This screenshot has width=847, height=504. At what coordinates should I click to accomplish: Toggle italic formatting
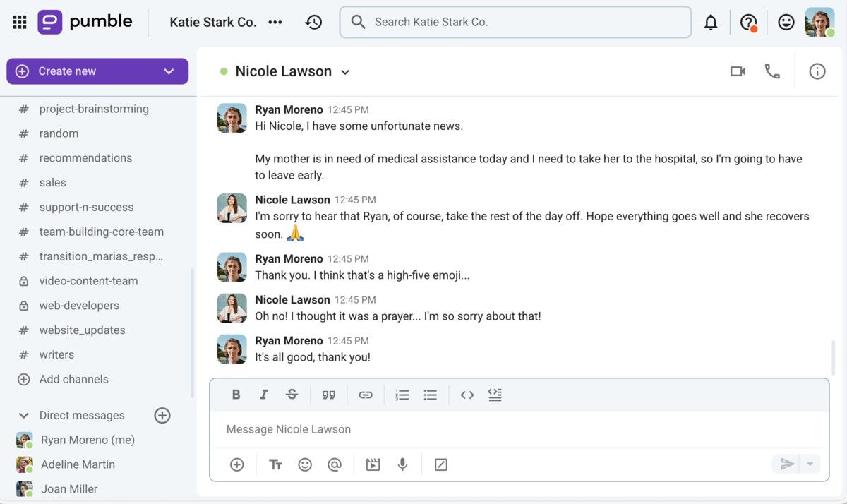click(x=264, y=395)
